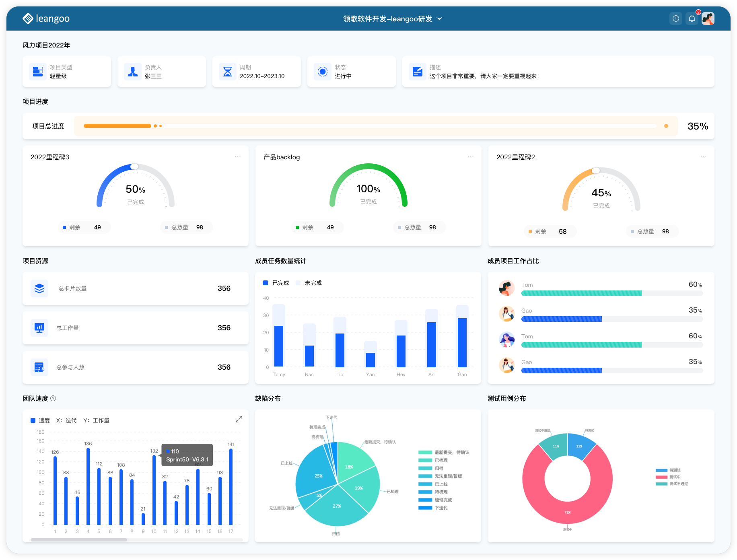737x560 pixels.
Task: Open the notification bell
Action: tap(692, 19)
